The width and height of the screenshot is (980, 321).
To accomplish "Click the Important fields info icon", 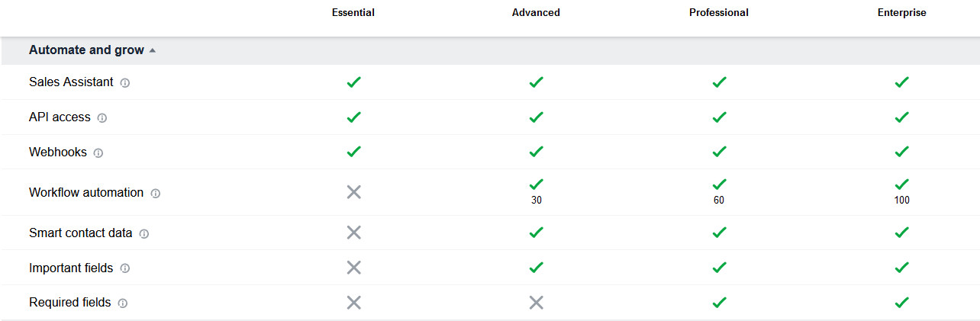I will (125, 268).
